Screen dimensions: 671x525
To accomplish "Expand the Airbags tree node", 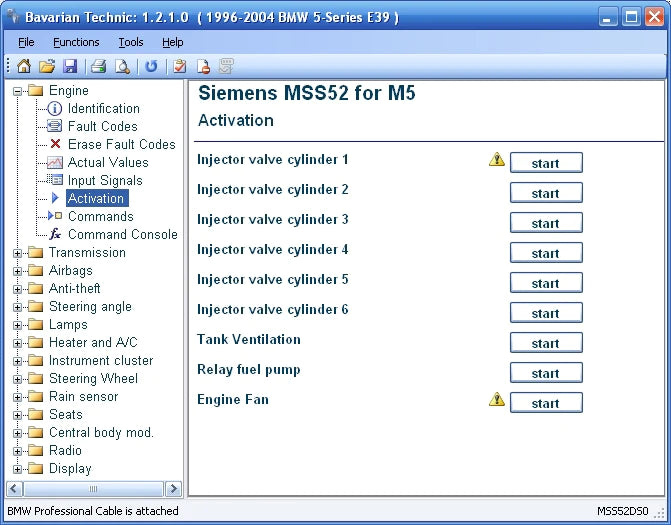I will click(x=18, y=271).
